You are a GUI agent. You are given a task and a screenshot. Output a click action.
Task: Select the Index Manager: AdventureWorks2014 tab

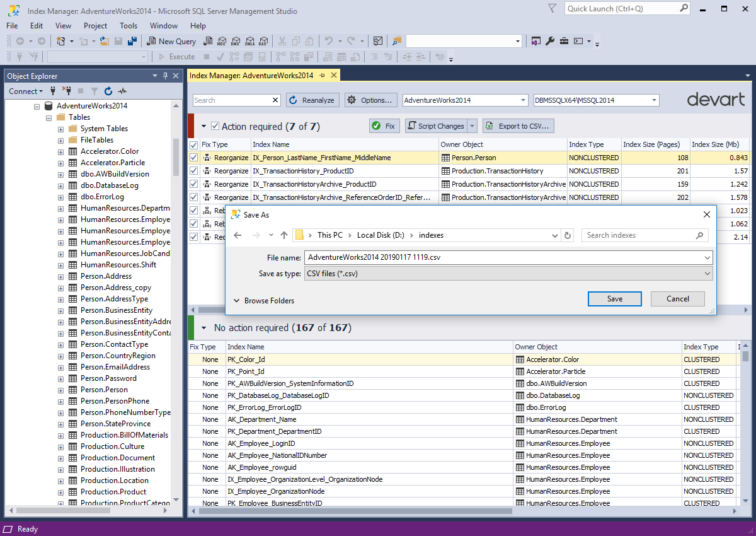click(251, 75)
